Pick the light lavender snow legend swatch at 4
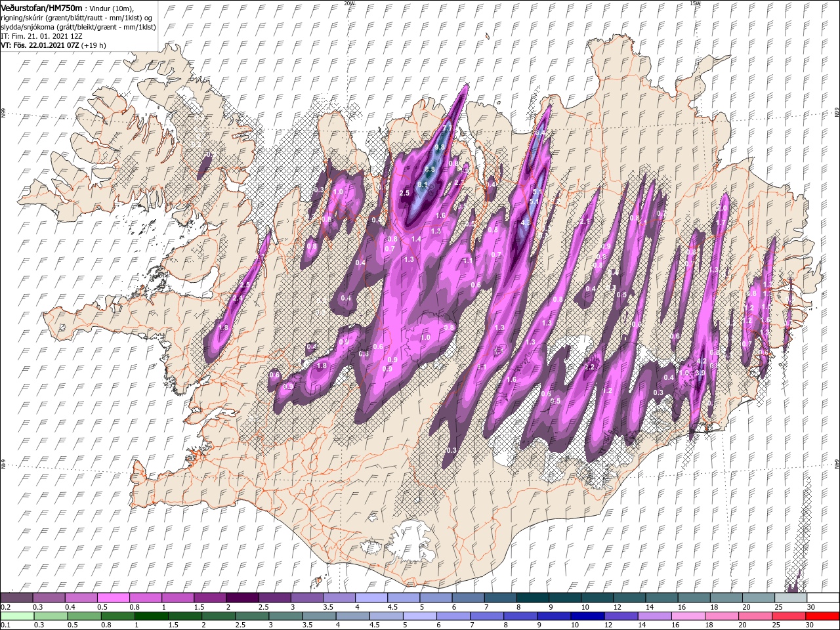Image resolution: width=840 pixels, height=630 pixels. tap(371, 598)
